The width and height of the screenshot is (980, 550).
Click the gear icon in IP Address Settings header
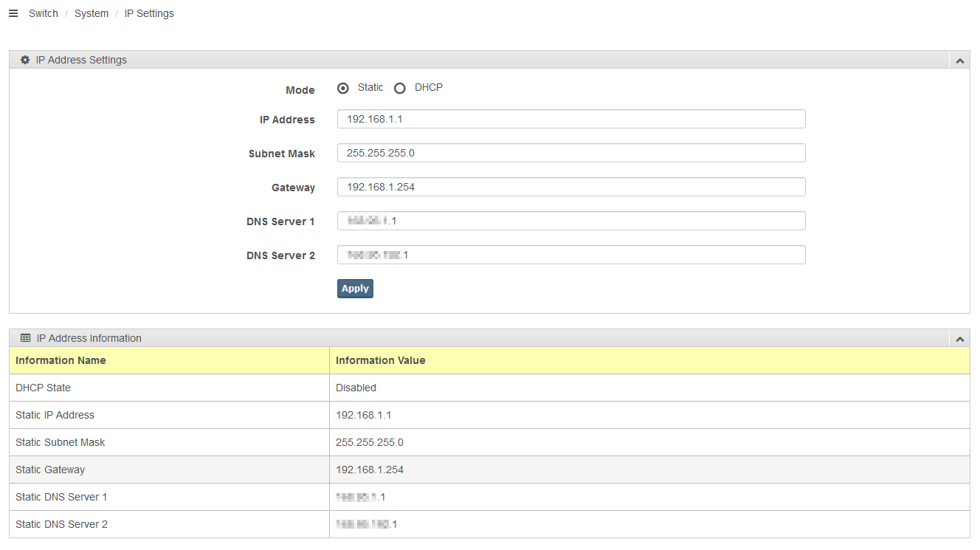(x=25, y=60)
